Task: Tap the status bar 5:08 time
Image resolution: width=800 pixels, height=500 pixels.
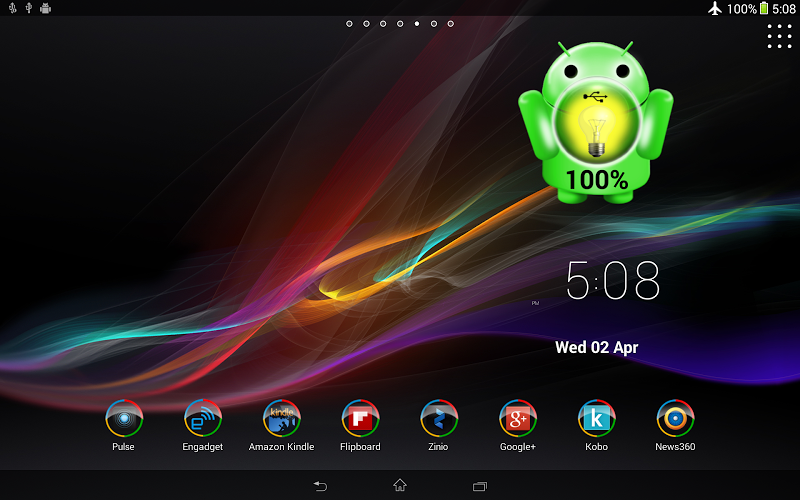Action: tap(784, 9)
